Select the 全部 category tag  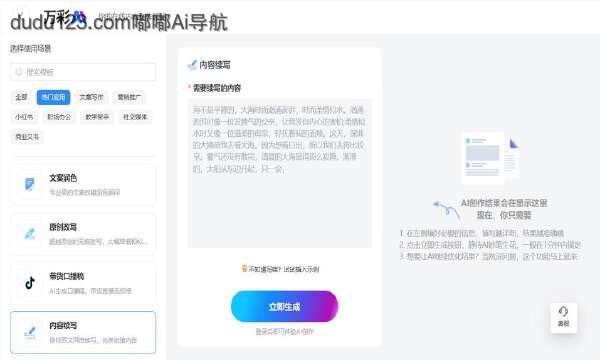[21, 97]
